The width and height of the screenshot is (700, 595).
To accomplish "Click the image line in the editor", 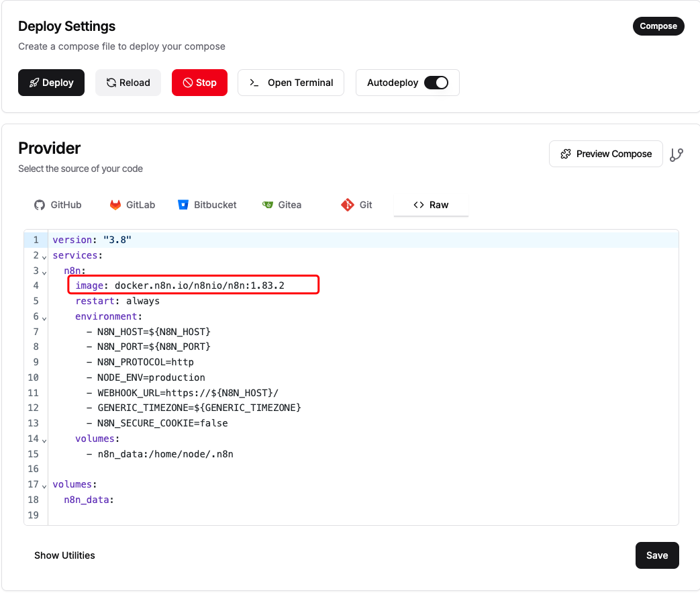I will point(193,285).
